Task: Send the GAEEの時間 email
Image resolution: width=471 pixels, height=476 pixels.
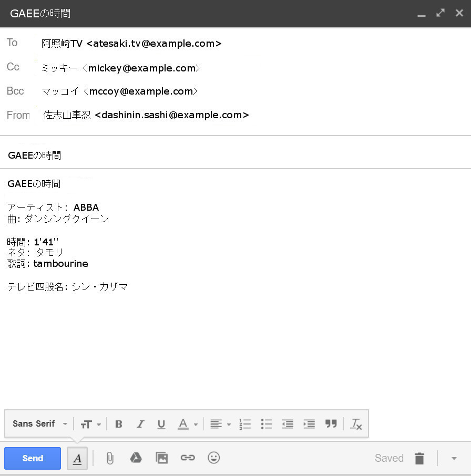Action: (32, 458)
